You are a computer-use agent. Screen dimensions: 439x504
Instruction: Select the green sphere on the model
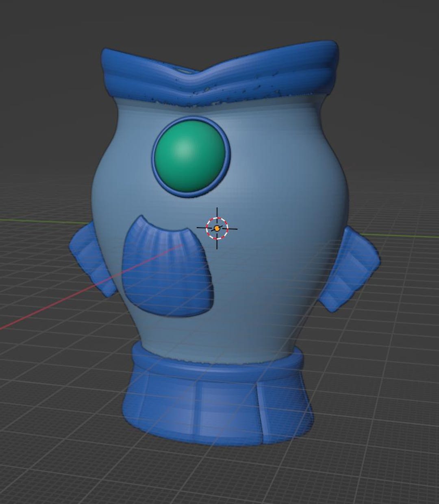click(190, 156)
